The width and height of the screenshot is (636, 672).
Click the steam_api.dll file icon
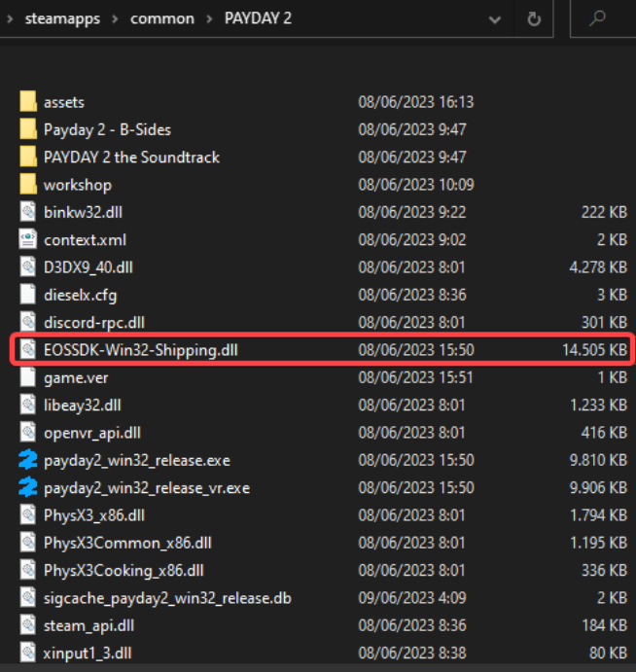tap(28, 625)
